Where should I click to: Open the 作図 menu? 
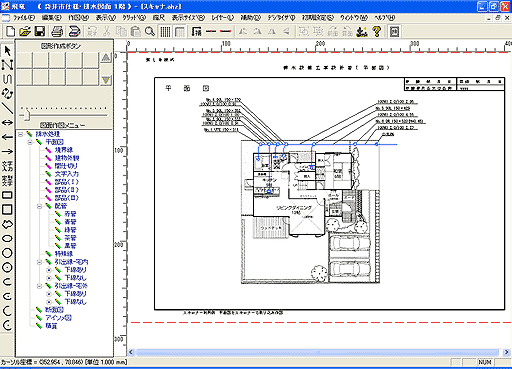(x=78, y=18)
